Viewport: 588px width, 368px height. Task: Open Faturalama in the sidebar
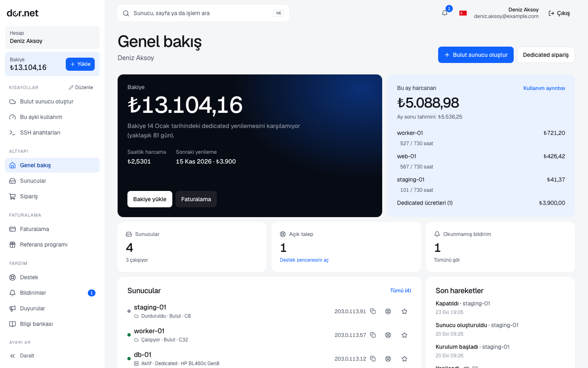(x=52, y=229)
